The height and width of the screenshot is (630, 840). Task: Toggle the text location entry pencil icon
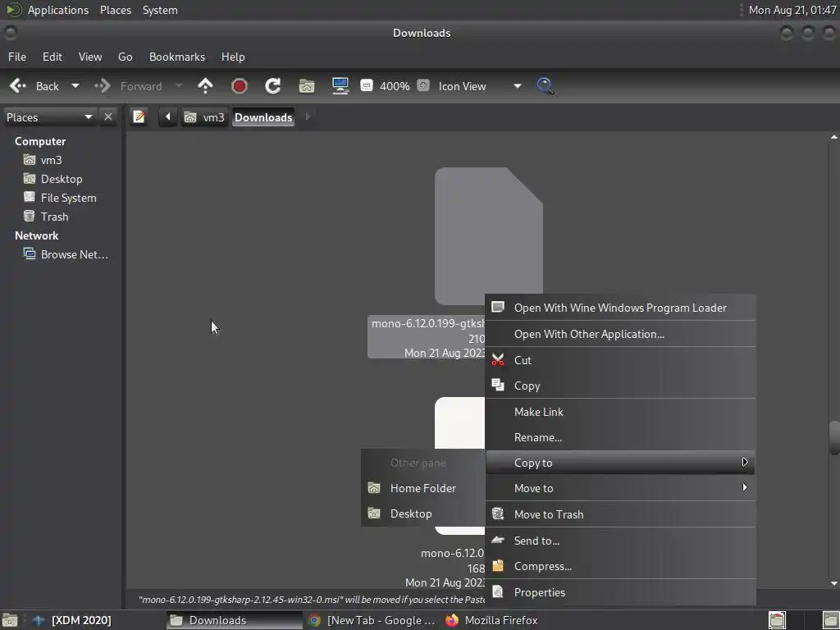139,116
